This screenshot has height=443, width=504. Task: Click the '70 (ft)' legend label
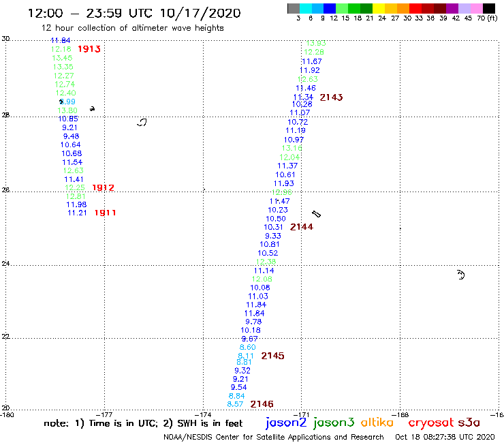point(487,18)
